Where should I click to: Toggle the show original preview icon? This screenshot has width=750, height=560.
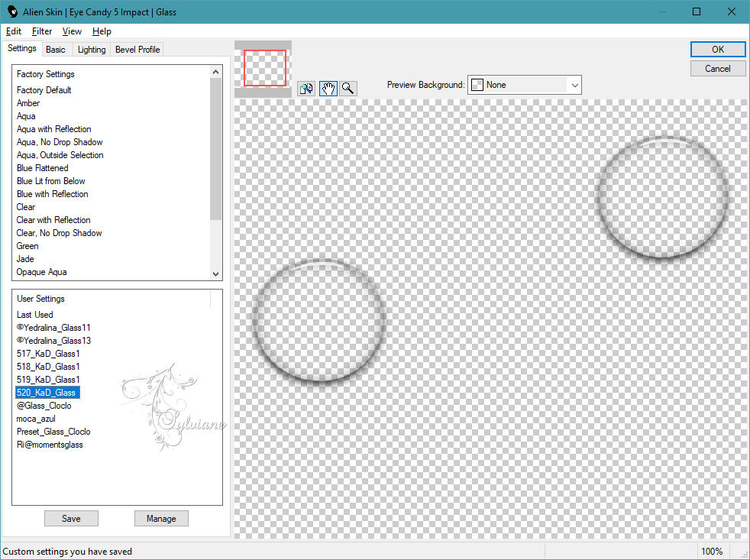[306, 89]
